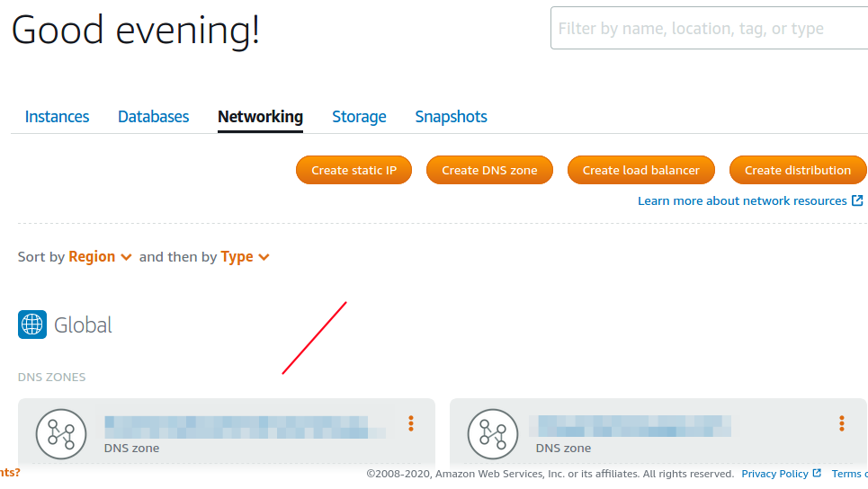
Task: Click the Create static IP button
Action: pos(353,170)
